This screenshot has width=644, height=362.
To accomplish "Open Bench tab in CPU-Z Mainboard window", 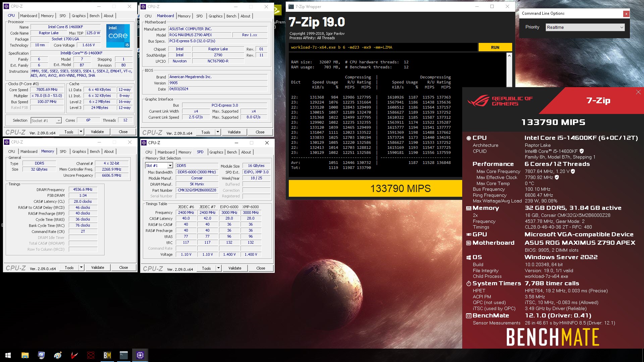I will pyautogui.click(x=231, y=16).
